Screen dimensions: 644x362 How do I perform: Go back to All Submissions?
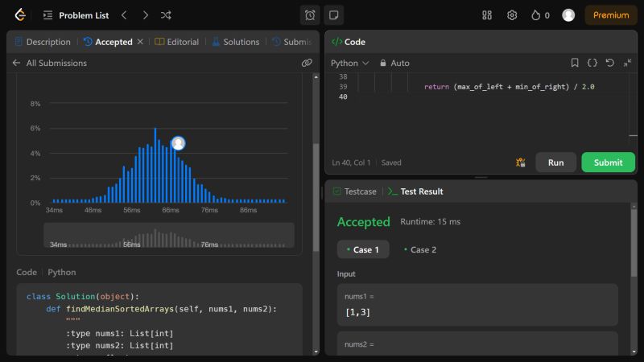[x=50, y=63]
